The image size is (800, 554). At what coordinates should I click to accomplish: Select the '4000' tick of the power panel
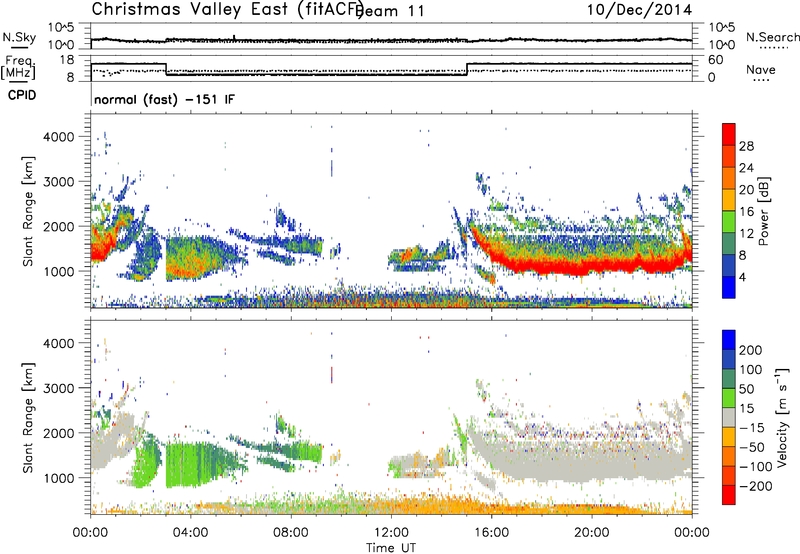click(x=58, y=137)
